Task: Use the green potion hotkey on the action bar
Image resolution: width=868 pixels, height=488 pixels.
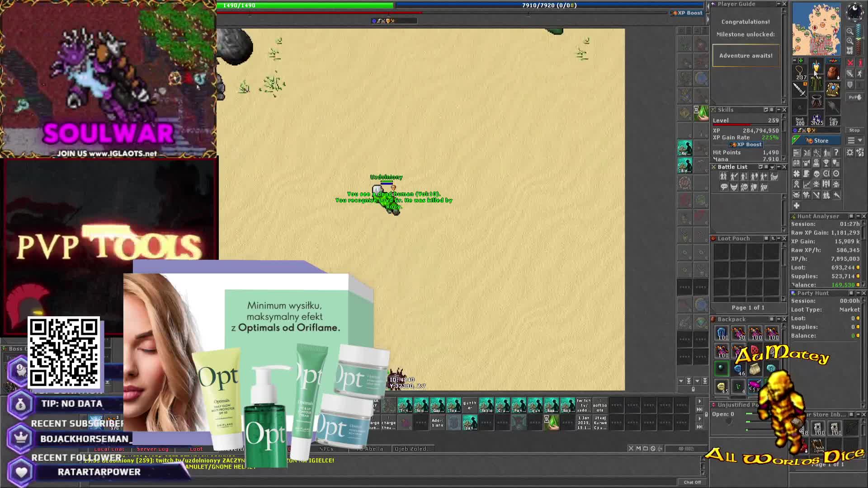Action: [x=552, y=423]
